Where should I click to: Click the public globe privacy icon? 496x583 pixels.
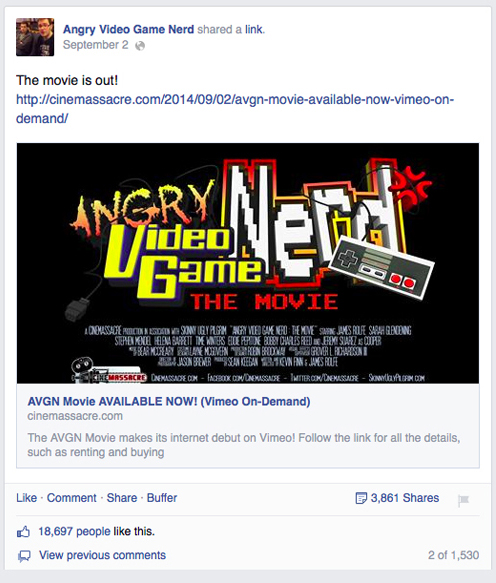pos(140,46)
